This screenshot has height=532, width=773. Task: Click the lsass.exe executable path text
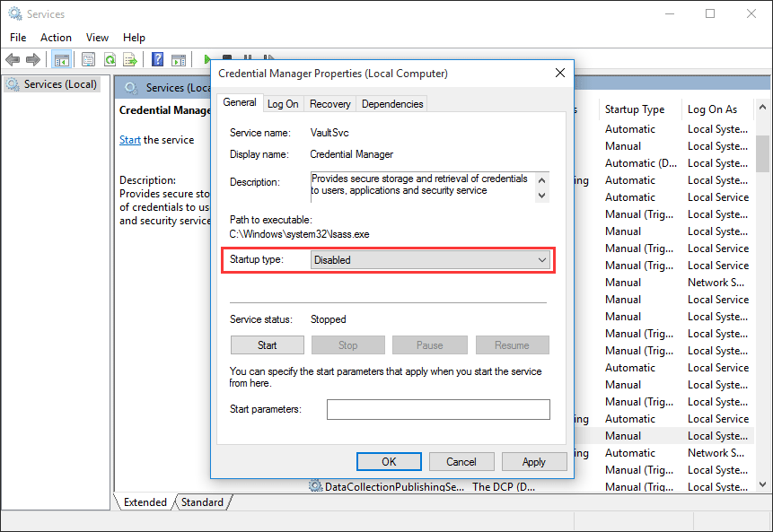click(299, 234)
